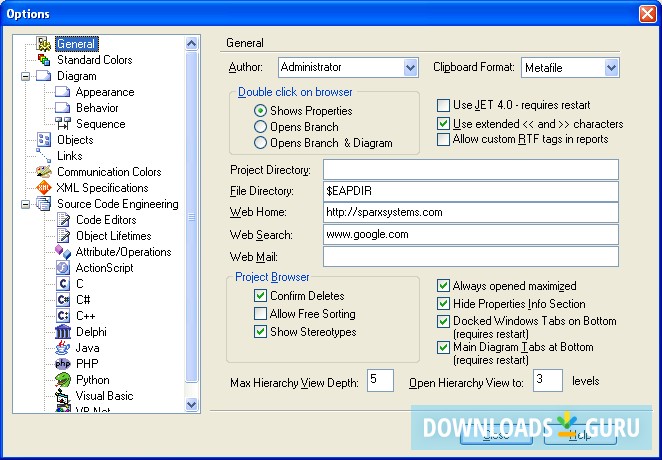Click the Behavior page icon
This screenshot has height=460, width=662.
[x=62, y=108]
